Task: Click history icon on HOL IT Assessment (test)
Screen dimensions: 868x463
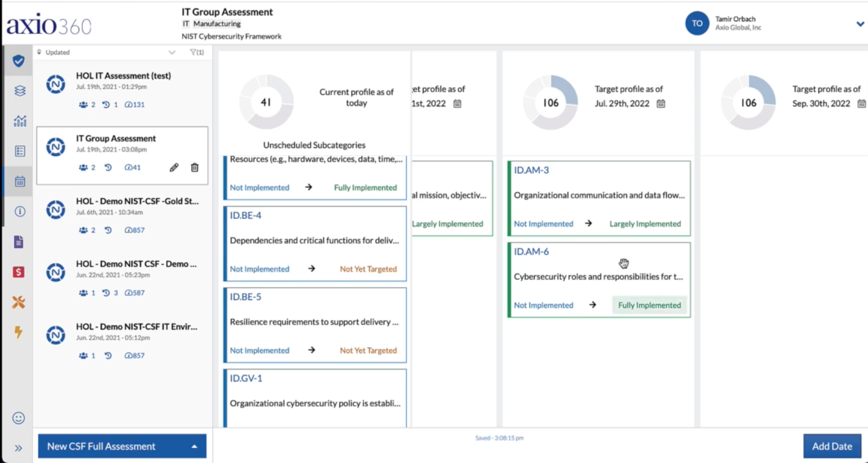Action: click(x=106, y=105)
